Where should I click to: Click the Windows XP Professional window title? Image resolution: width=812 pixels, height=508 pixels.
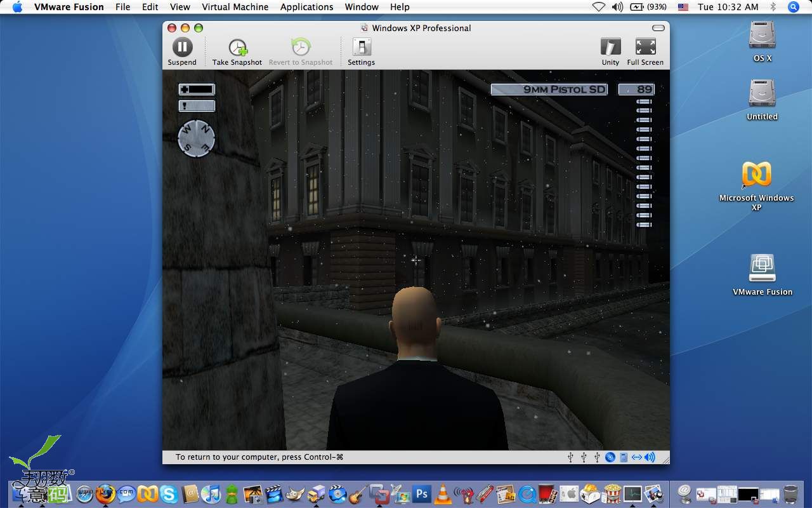pyautogui.click(x=421, y=28)
